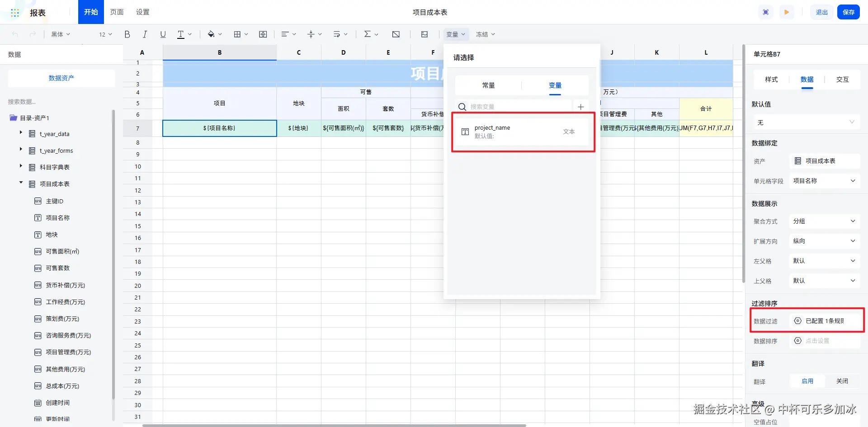Open the font size 12 dropdown

pos(105,34)
